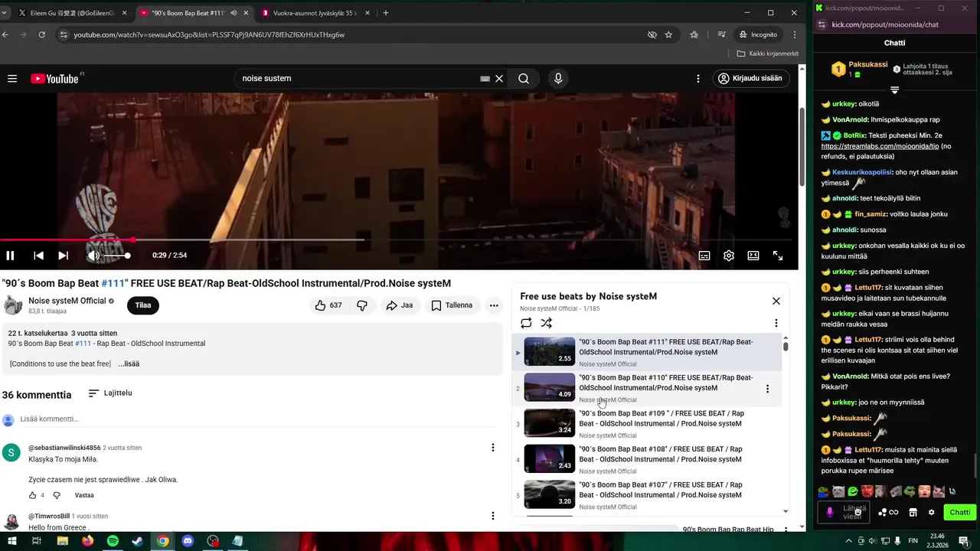Send message with green Chatti button
This screenshot has height=551, width=980.
tap(960, 512)
